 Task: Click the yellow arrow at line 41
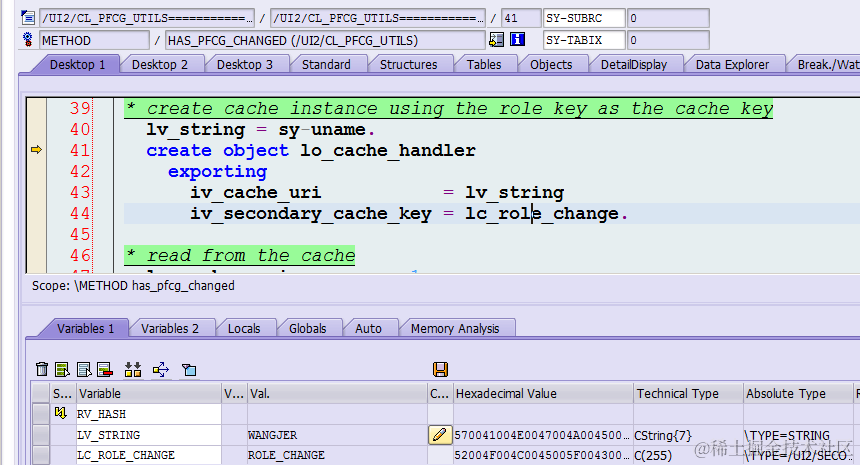click(36, 149)
